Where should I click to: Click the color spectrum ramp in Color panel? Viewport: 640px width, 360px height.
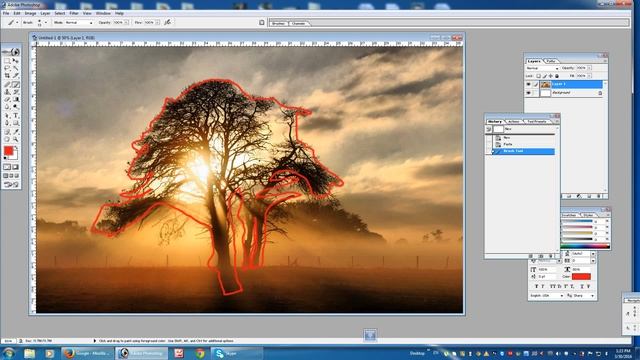click(585, 247)
